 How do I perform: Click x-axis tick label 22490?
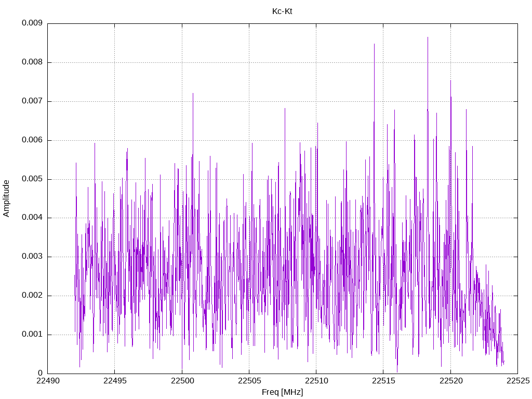pos(48,381)
